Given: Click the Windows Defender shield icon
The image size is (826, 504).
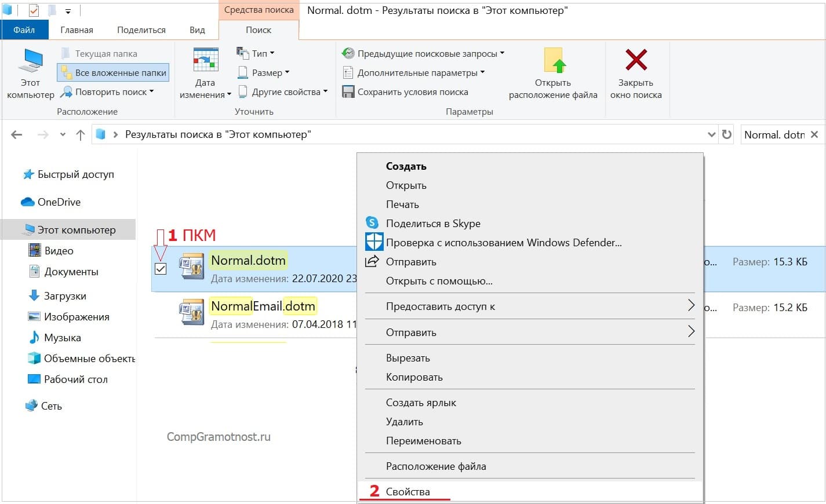Looking at the screenshot, I should pyautogui.click(x=374, y=242).
